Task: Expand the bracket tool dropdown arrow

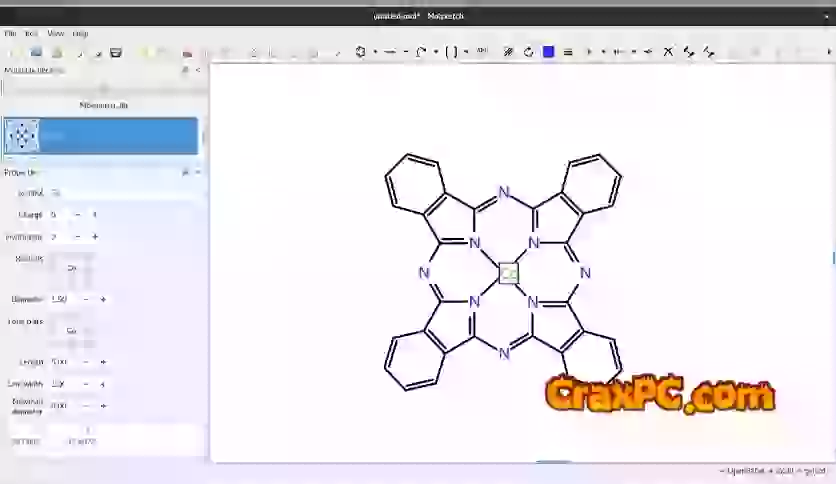Action: pyautogui.click(x=466, y=52)
